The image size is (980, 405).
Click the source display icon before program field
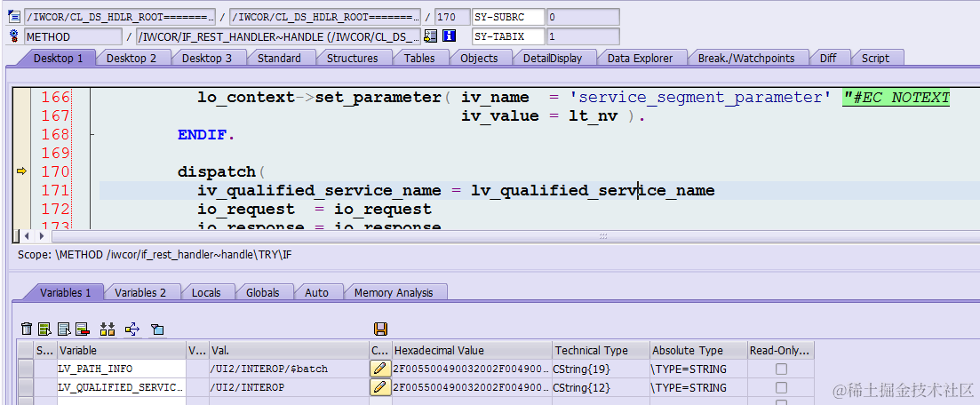coord(14,17)
